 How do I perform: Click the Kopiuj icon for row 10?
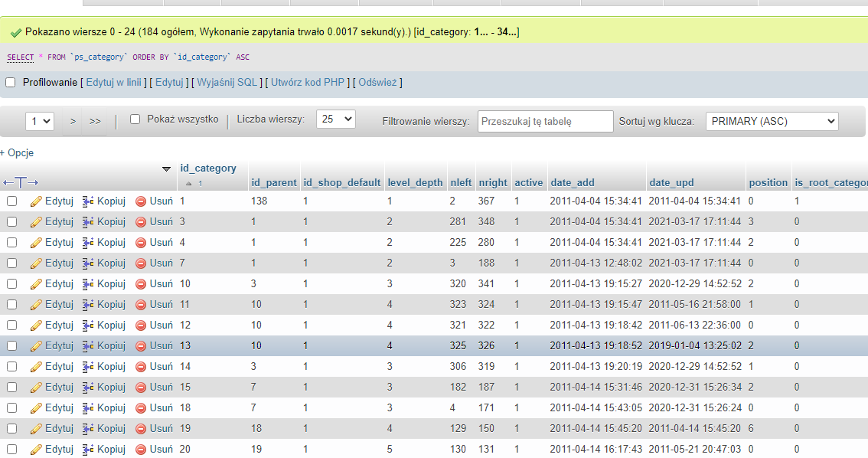point(88,284)
